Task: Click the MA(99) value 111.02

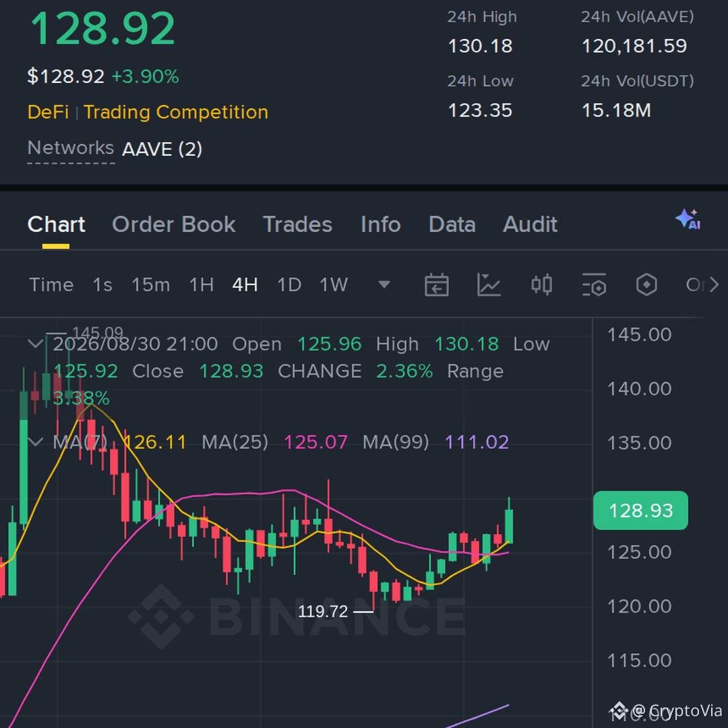Action: coord(477,442)
